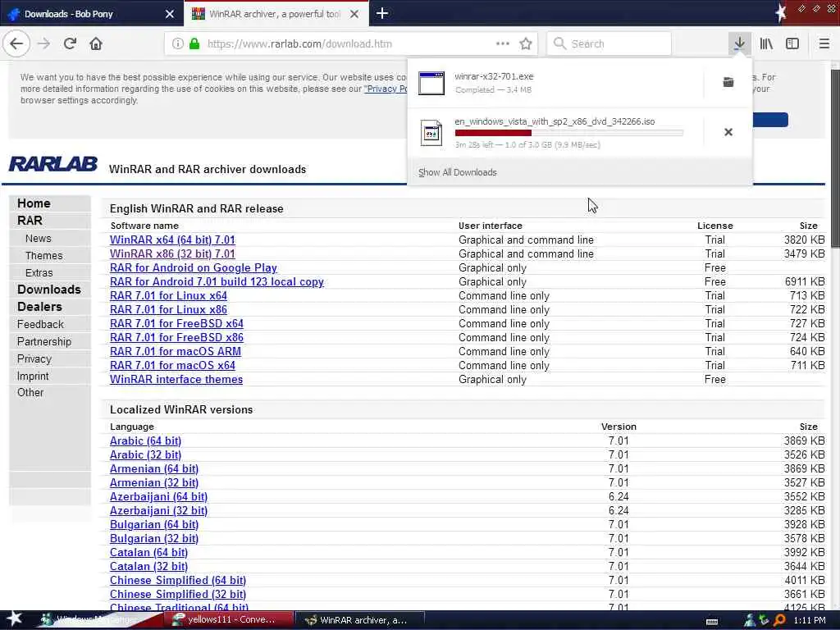Switch to WinRAR archiver taskbar button
Image resolution: width=840 pixels, height=630 pixels.
click(361, 620)
